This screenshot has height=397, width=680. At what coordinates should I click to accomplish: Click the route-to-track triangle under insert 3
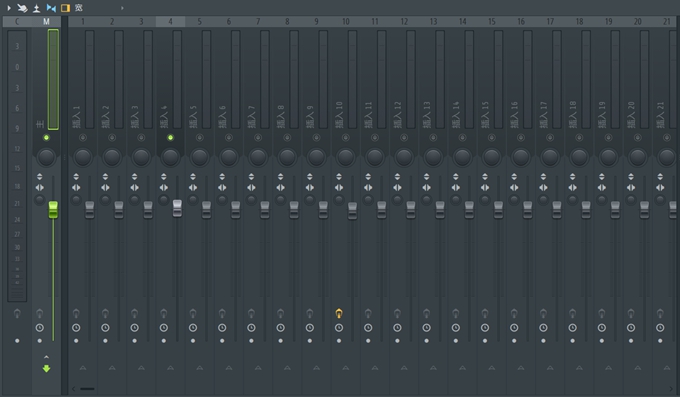click(141, 368)
